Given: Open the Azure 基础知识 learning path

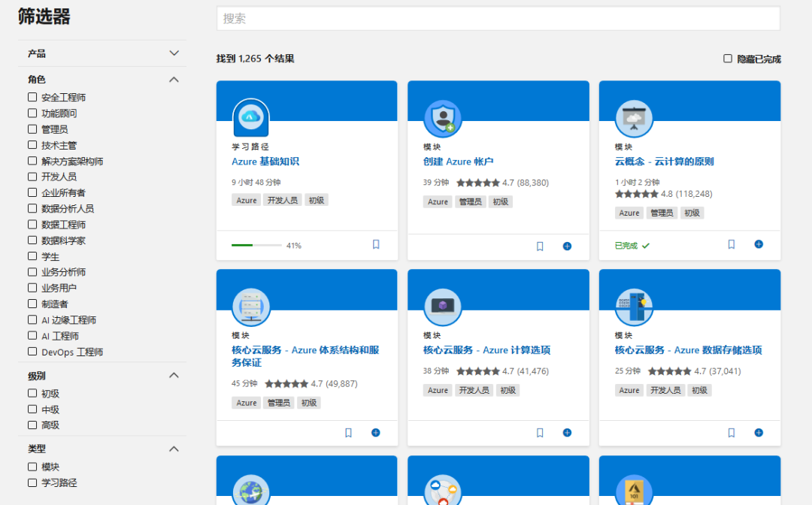Looking at the screenshot, I should click(265, 162).
